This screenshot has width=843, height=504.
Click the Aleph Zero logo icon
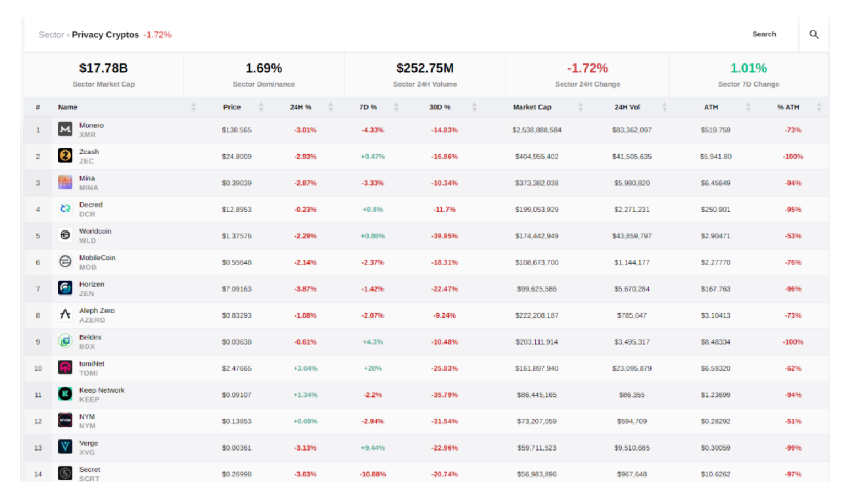[65, 315]
